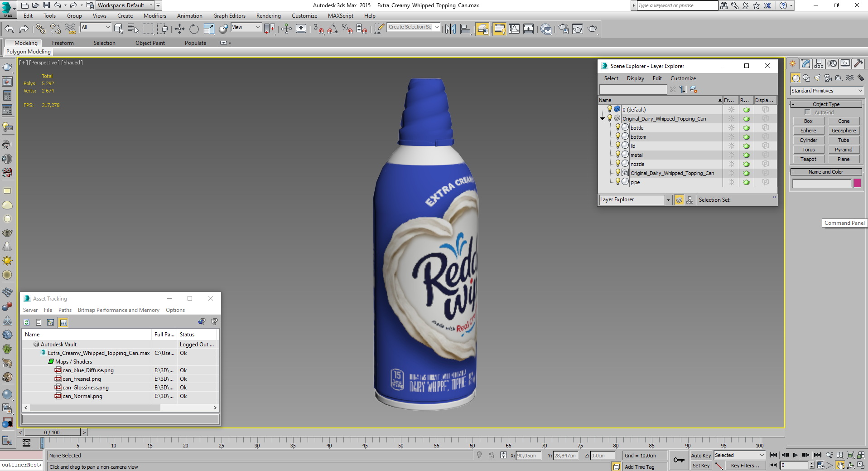Click the Cylinder primitive button

(x=808, y=140)
